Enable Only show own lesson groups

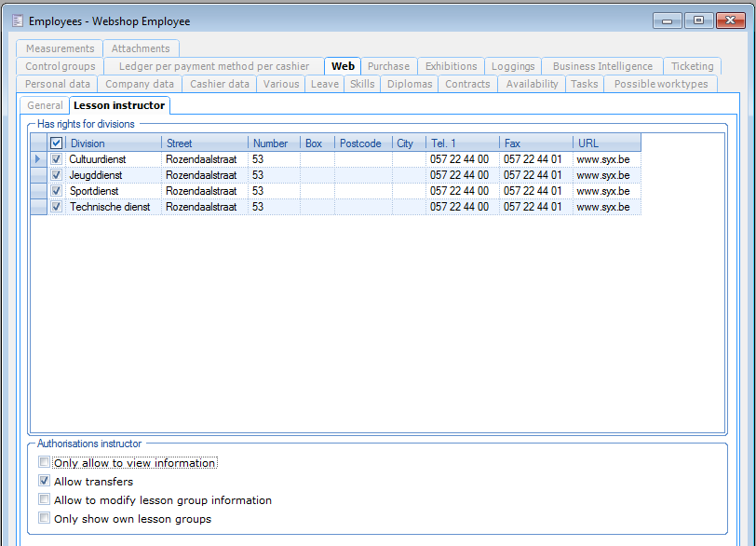(x=45, y=519)
